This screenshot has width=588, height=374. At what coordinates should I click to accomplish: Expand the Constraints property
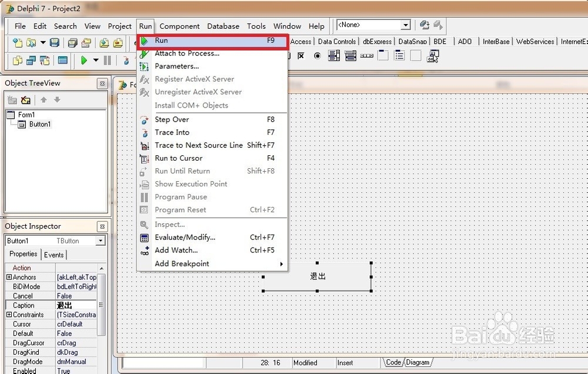click(9, 315)
